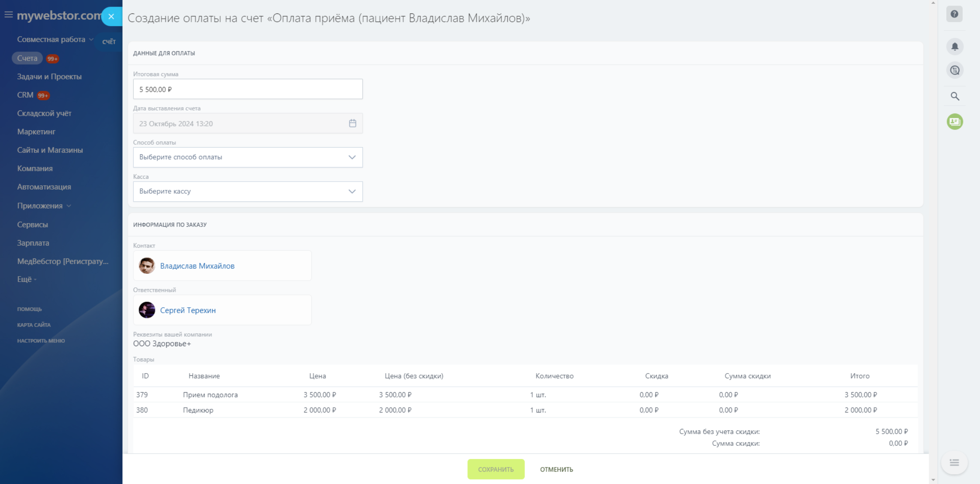Expand the cash register dropdown
The image size is (980, 484).
[248, 191]
